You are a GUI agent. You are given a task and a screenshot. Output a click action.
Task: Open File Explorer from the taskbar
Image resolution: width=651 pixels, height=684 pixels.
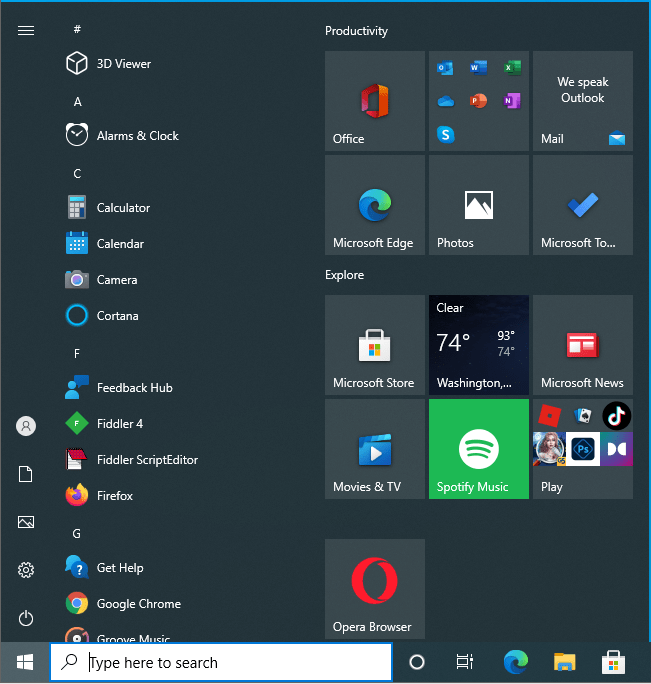(x=565, y=662)
